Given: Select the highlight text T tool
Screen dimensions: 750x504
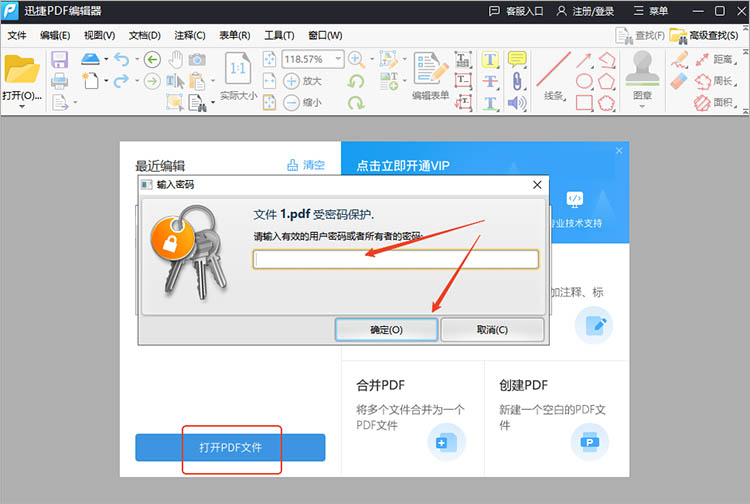Looking at the screenshot, I should tap(490, 60).
